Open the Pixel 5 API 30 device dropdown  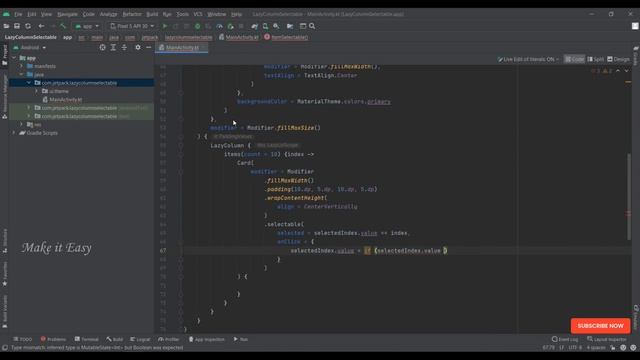pos(132,26)
